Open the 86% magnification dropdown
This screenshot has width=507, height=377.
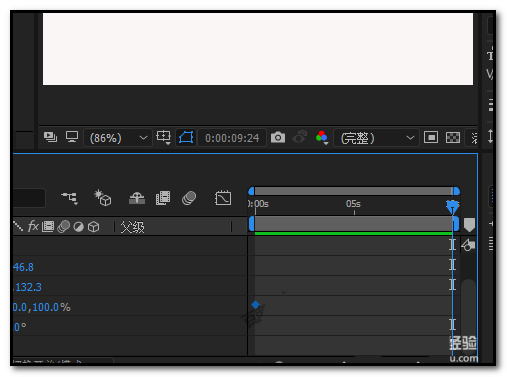pos(118,138)
